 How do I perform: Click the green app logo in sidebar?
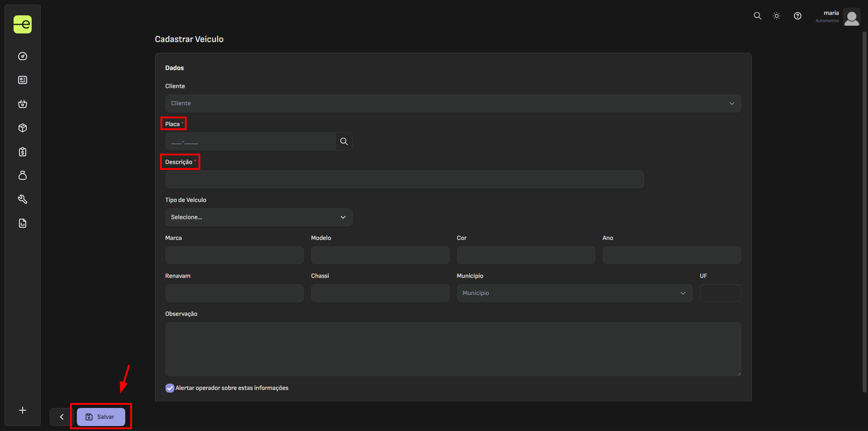[23, 24]
